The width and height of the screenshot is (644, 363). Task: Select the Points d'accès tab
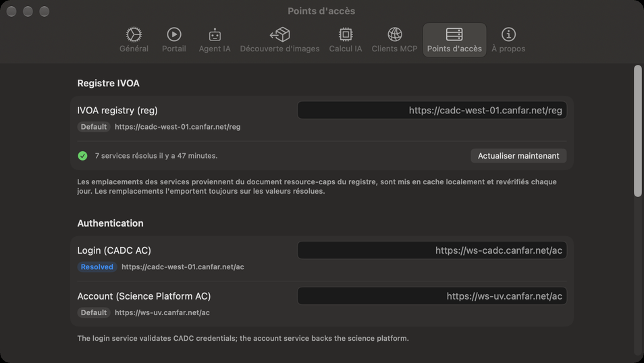(x=454, y=40)
